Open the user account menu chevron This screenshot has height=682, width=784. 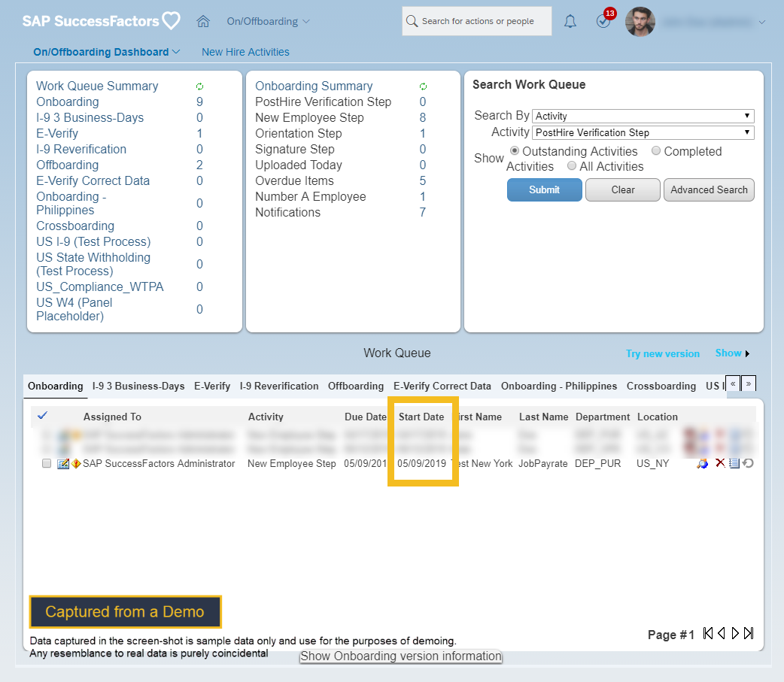tap(762, 22)
